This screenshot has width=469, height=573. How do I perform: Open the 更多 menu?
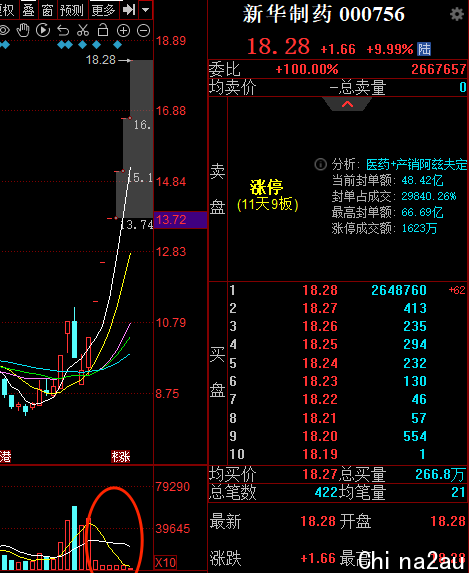tap(103, 10)
